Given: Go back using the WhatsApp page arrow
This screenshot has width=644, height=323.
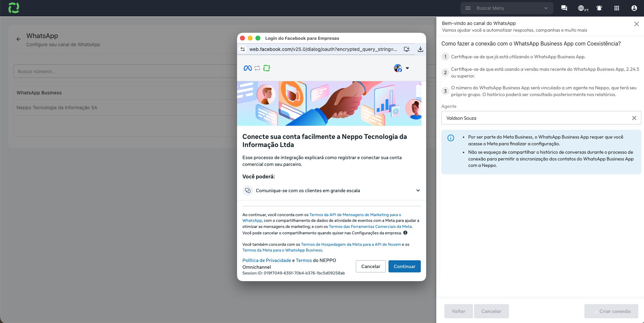Looking at the screenshot, I should (x=19, y=39).
